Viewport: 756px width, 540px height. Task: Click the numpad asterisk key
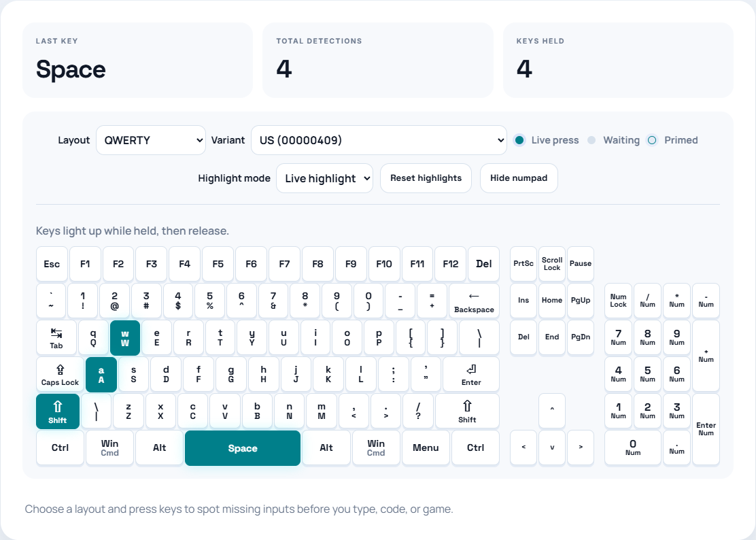[676, 301]
